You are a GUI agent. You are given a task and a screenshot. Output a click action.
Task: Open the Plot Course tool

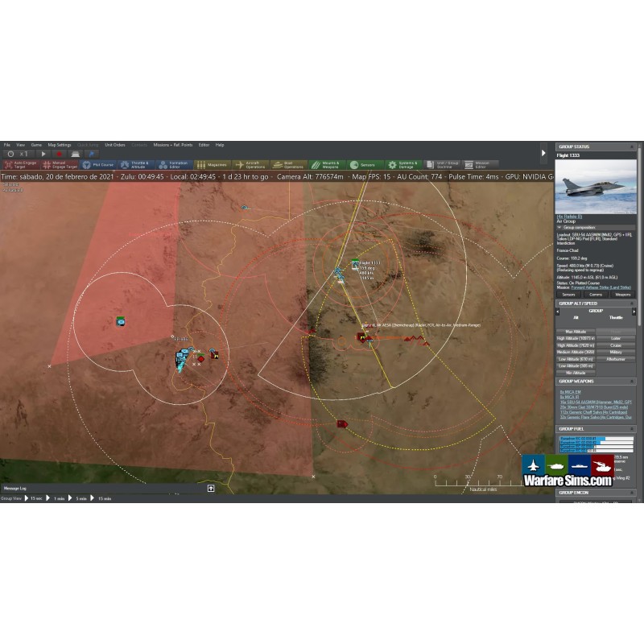pos(97,164)
